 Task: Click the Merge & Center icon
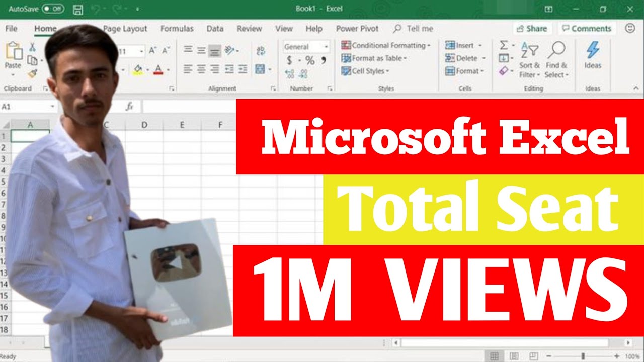point(260,69)
